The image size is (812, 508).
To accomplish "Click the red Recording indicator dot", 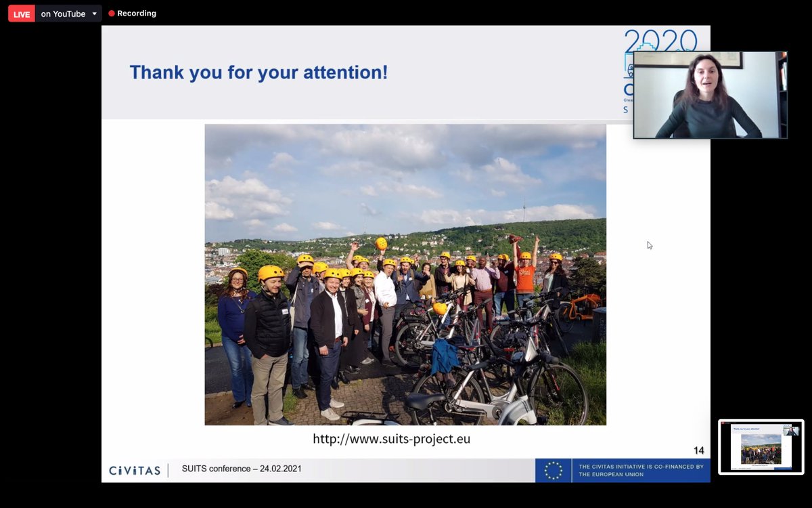I will [x=112, y=14].
